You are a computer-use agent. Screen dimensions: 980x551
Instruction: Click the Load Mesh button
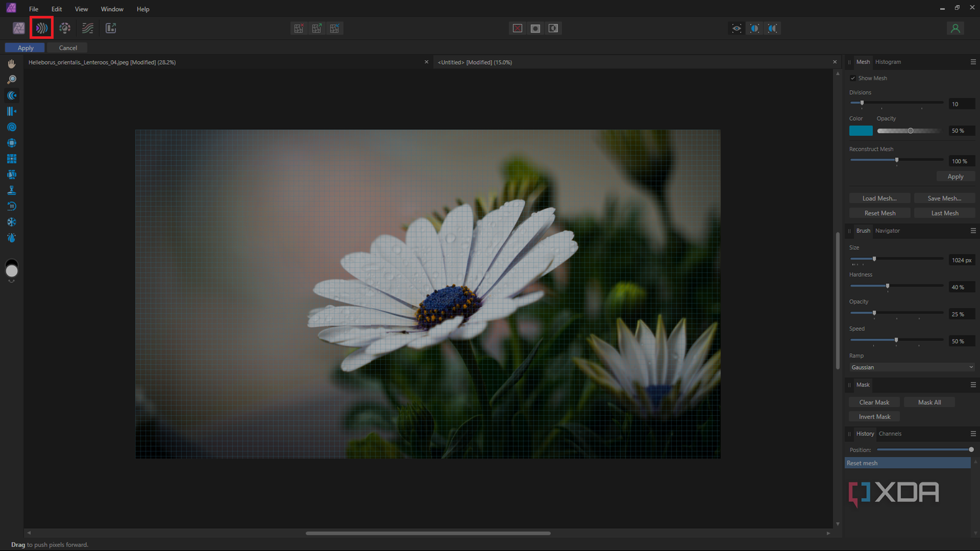click(879, 198)
